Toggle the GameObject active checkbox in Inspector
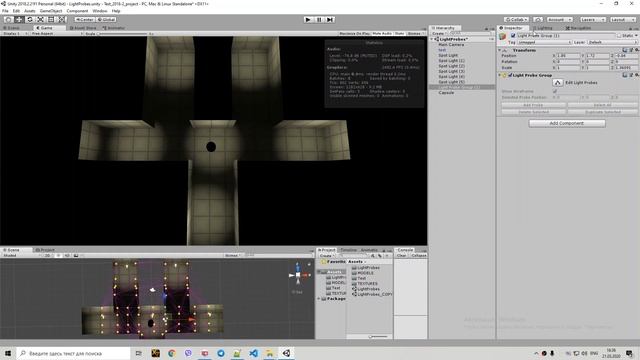 [513, 36]
